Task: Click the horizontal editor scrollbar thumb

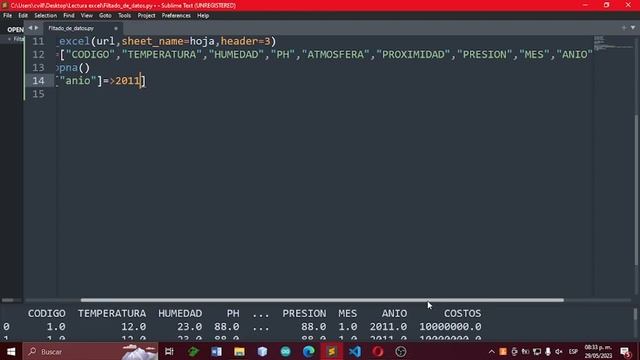Action: (322, 300)
